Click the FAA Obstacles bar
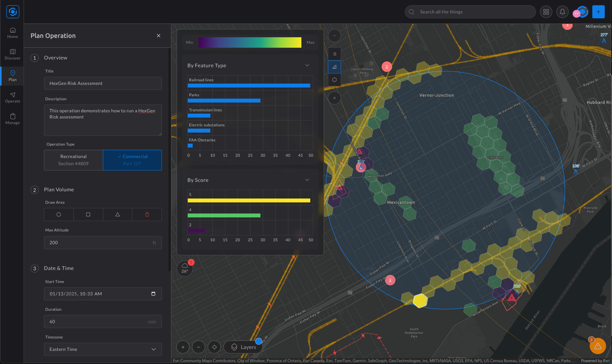 point(190,146)
